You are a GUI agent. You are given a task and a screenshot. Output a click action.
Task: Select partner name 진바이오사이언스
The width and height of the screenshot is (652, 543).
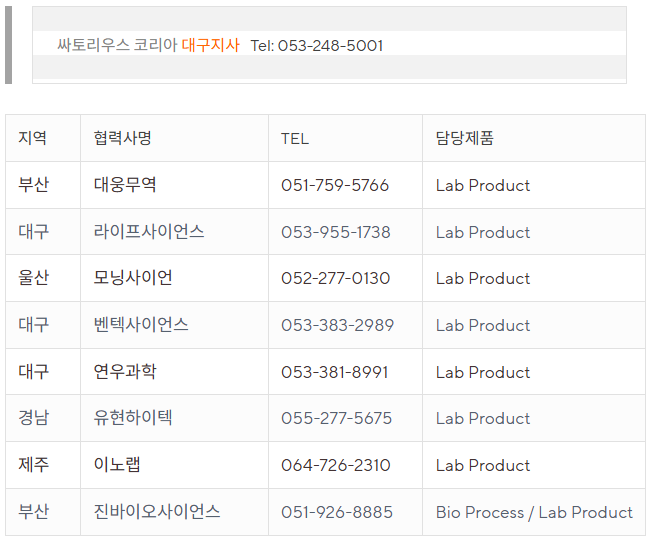click(x=157, y=511)
